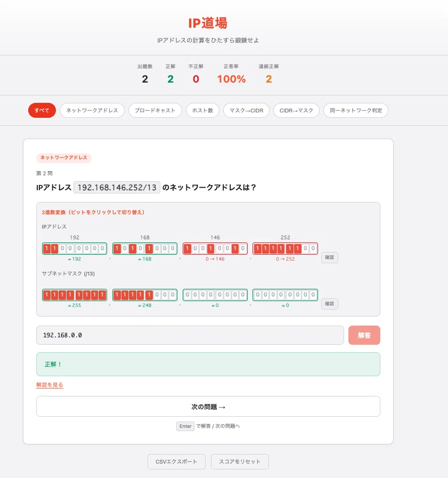The image size is (448, 478).
Task: Select the マスク→CIDR tab
Action: point(246,110)
